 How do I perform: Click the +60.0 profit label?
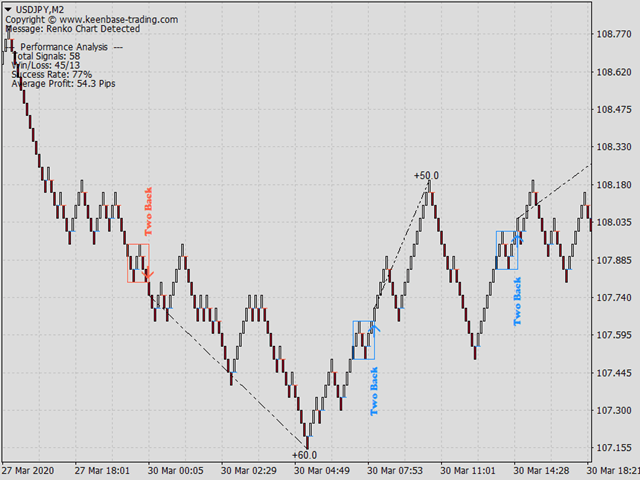coord(304,455)
